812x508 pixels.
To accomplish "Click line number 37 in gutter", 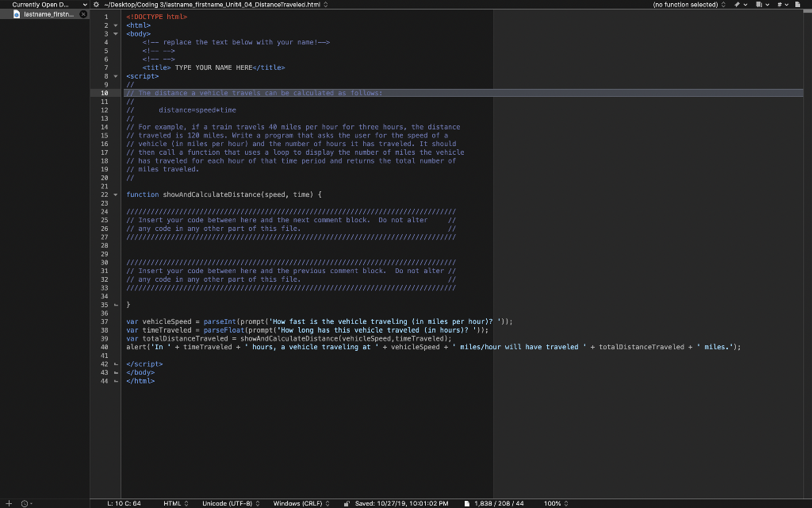I will tap(105, 322).
